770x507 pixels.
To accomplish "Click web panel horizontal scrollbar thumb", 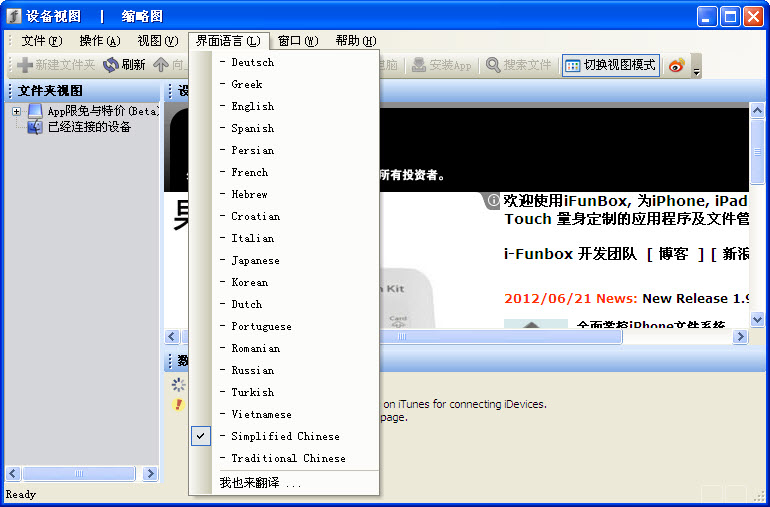I will pyautogui.click(x=402, y=337).
